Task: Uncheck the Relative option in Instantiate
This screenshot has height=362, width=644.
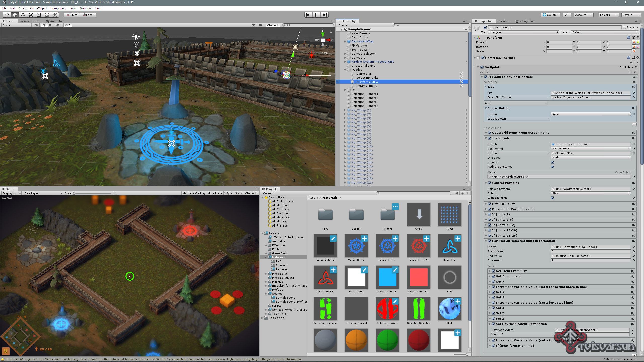Action: coord(553,162)
